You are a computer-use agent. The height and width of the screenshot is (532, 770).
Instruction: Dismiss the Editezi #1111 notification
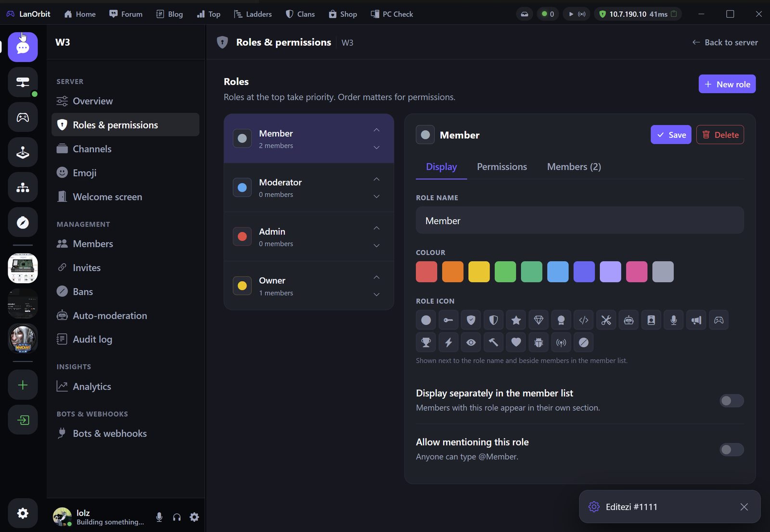pos(744,507)
